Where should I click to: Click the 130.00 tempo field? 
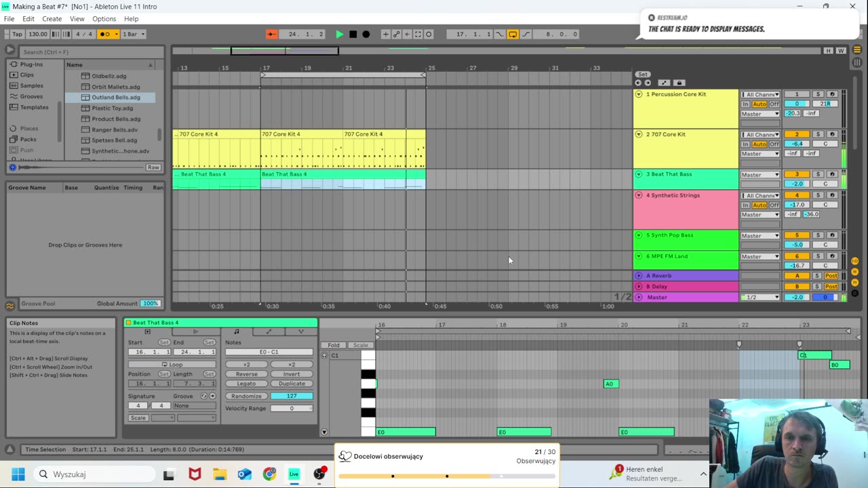point(38,34)
